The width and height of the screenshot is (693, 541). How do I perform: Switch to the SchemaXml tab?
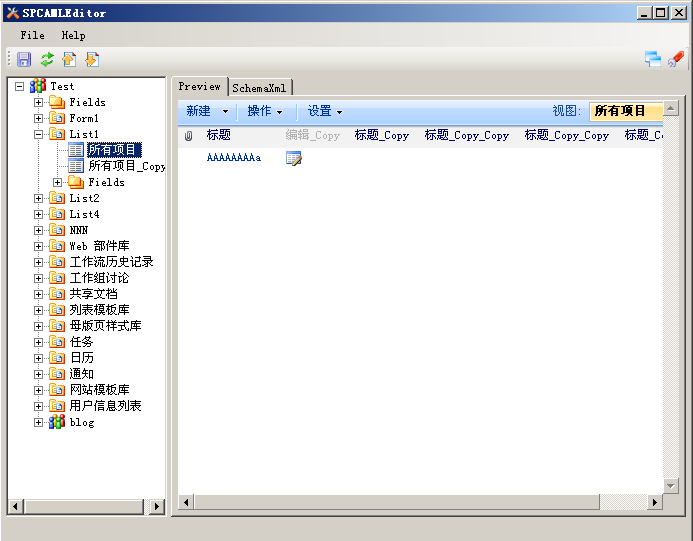[x=259, y=88]
